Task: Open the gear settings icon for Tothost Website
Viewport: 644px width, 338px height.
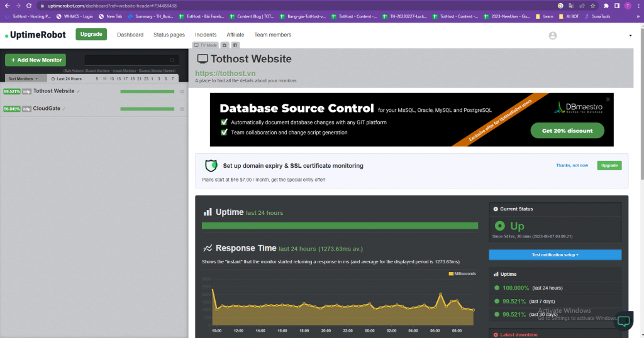Action: 182,92
